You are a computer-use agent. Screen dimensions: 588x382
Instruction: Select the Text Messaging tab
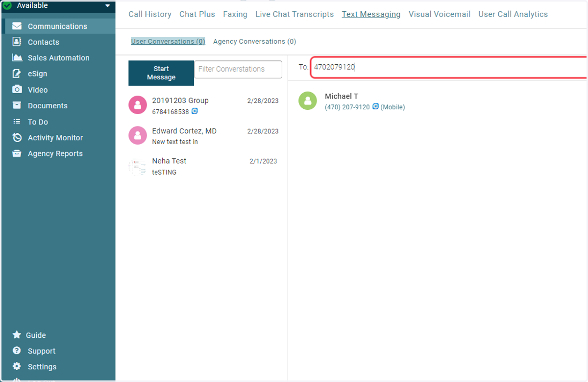click(371, 14)
